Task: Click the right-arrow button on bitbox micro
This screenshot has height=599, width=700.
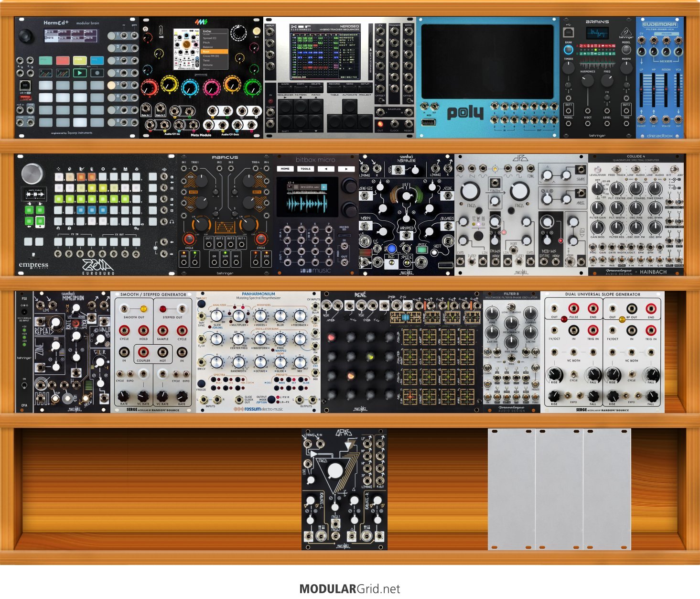Action: pyautogui.click(x=346, y=169)
